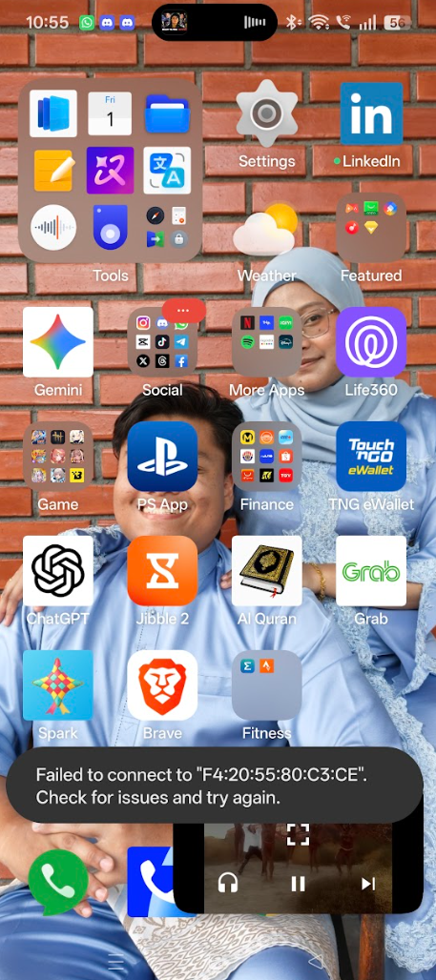
Task: Open the Spark app
Action: [x=58, y=685]
